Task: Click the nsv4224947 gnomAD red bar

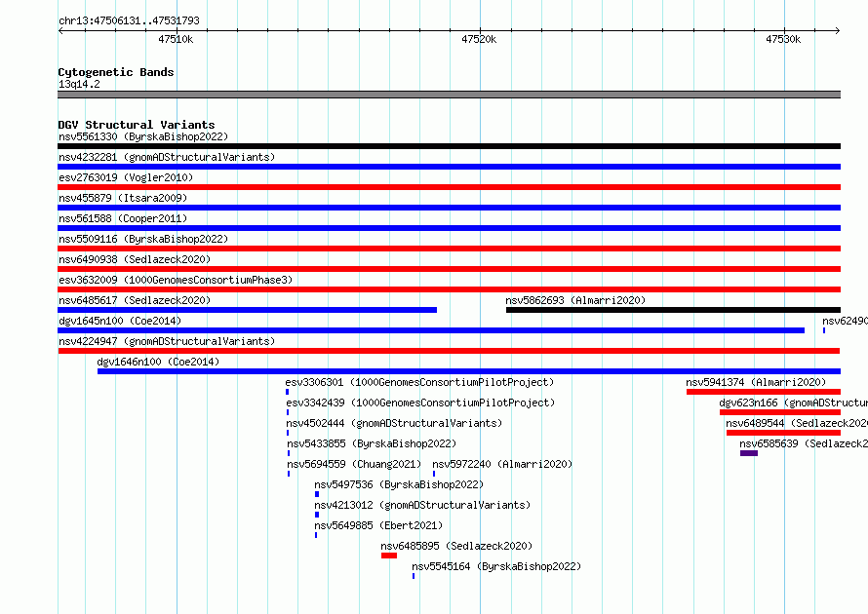Action: click(449, 351)
